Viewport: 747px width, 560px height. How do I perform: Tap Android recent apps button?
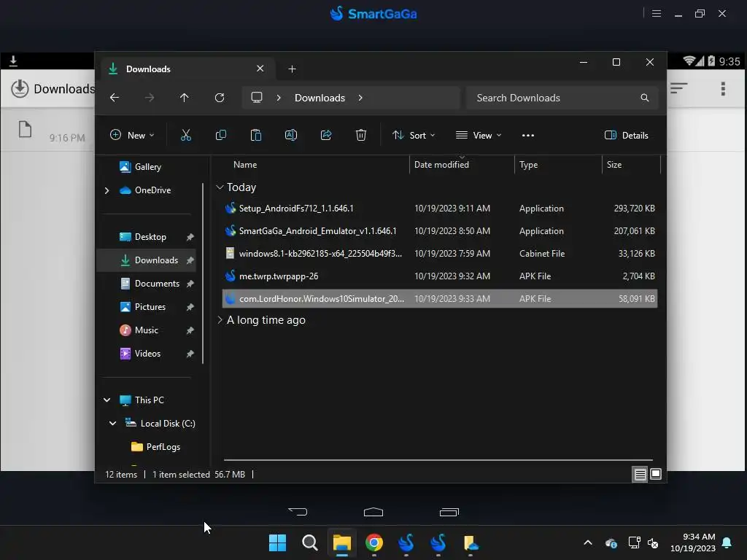449,512
